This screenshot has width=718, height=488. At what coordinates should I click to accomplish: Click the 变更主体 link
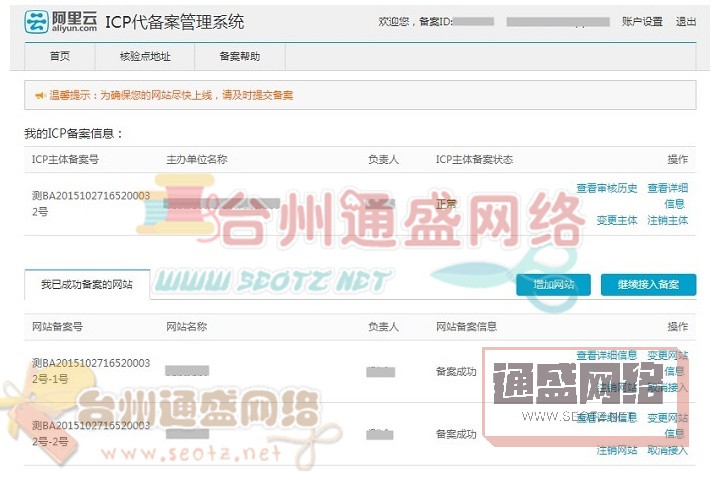coord(616,220)
